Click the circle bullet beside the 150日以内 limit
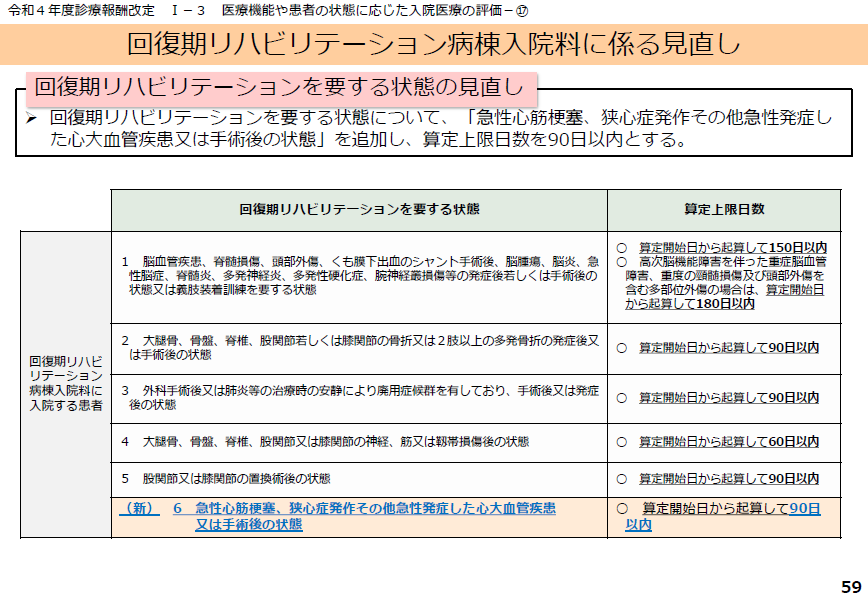Image resolution: width=868 pixels, height=600 pixels. pos(621,247)
